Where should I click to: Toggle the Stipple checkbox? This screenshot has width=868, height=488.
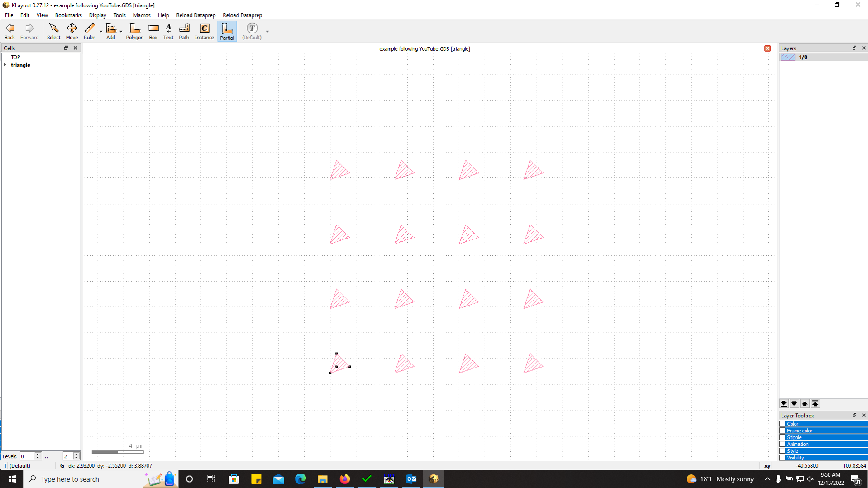tap(782, 438)
